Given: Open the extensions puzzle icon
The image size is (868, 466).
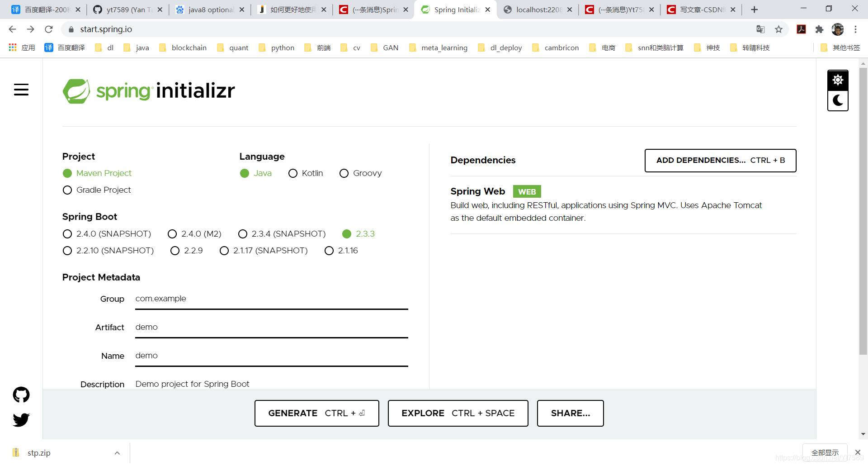Looking at the screenshot, I should pos(819,29).
